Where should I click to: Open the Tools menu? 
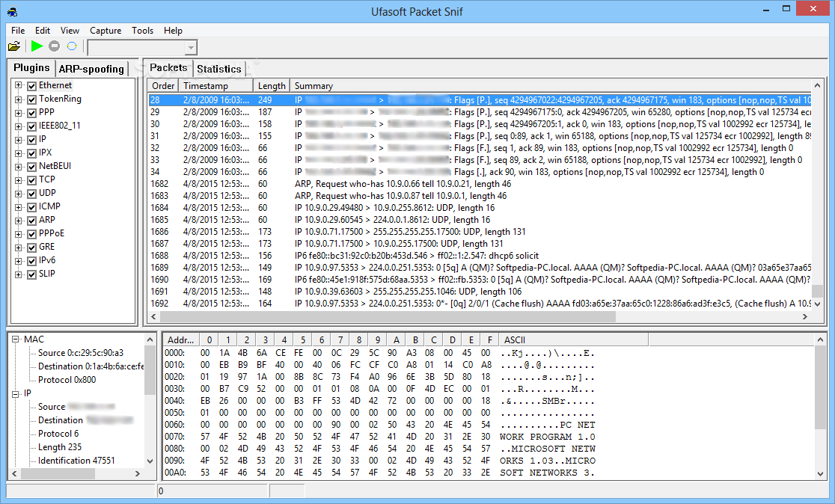pos(142,31)
